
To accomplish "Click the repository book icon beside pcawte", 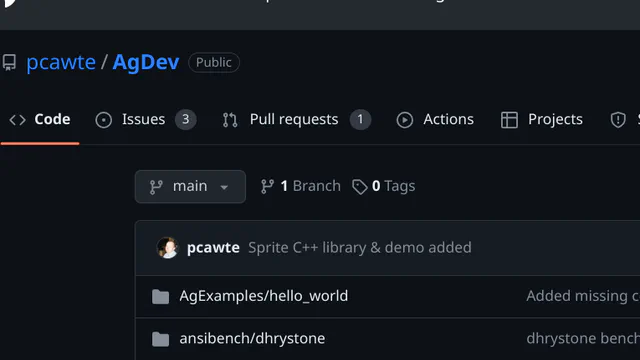I will click(9, 62).
